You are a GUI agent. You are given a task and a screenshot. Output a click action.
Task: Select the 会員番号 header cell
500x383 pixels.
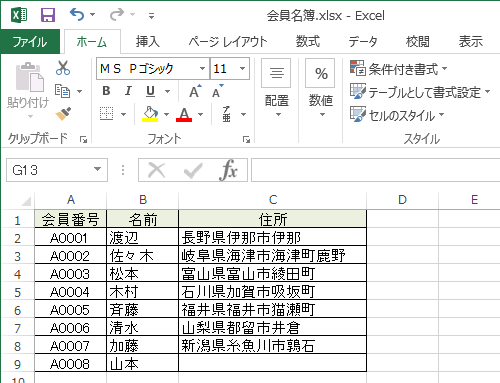[71, 220]
